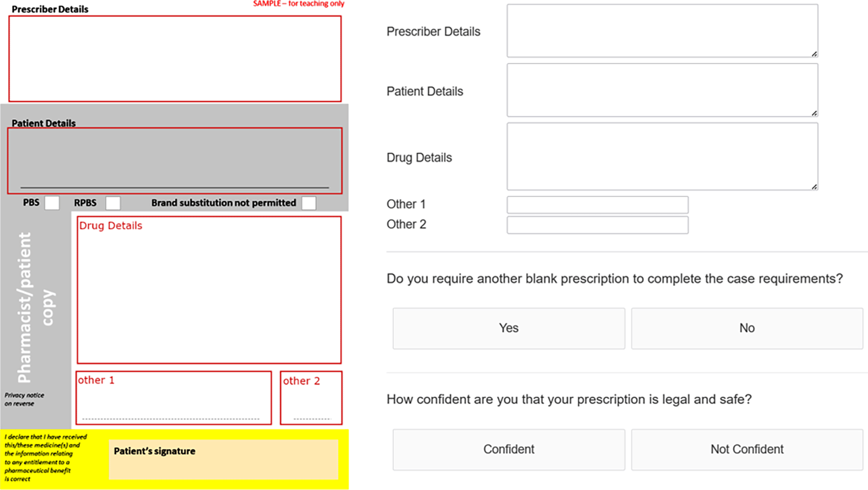Click Patient Details box on prescription form

point(175,160)
